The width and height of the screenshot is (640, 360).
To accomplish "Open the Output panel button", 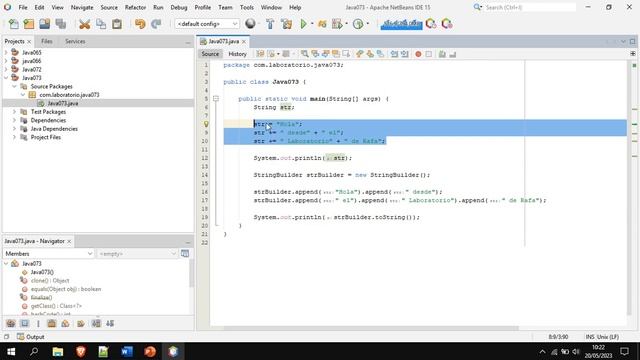I will [31, 337].
